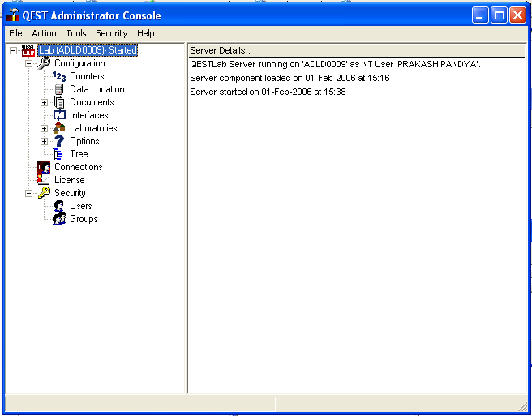This screenshot has height=416, width=532.
Task: Open the Action menu
Action: pyautogui.click(x=44, y=33)
